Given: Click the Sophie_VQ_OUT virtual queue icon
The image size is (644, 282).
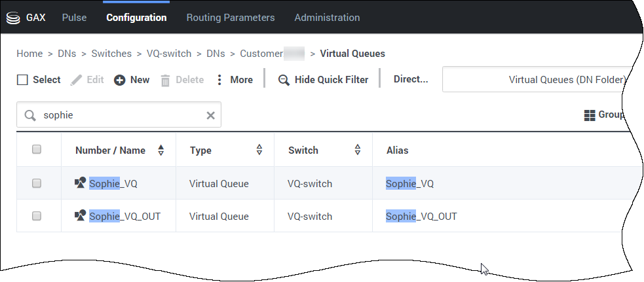Looking at the screenshot, I should (x=81, y=215).
